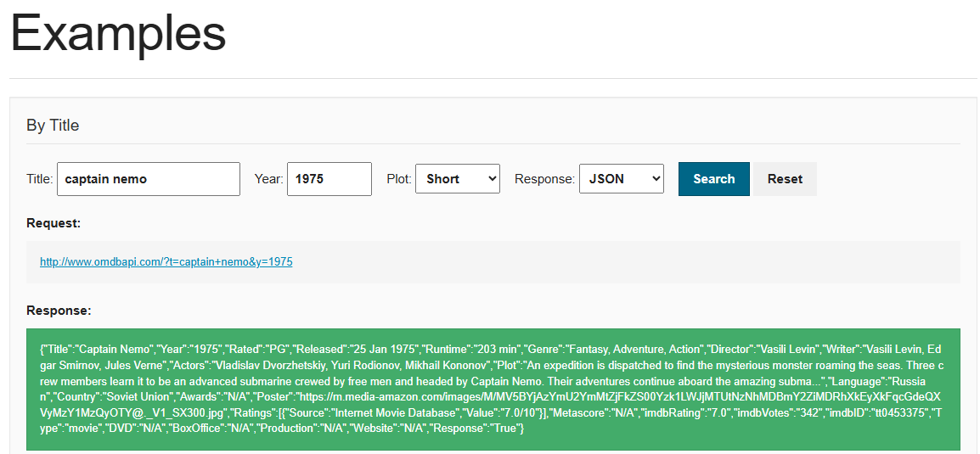Image resolution: width=980 pixels, height=454 pixels.
Task: Focus the Year field showing 1975
Action: [329, 179]
